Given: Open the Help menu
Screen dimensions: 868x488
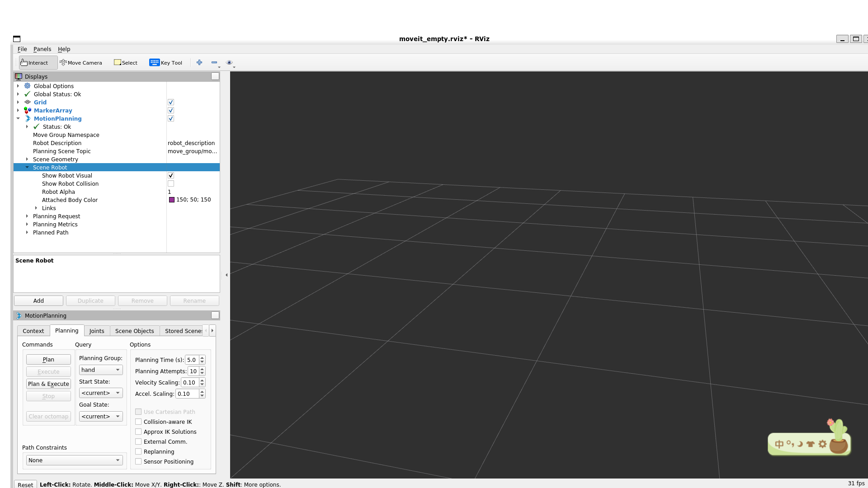Looking at the screenshot, I should pyautogui.click(x=64, y=49).
